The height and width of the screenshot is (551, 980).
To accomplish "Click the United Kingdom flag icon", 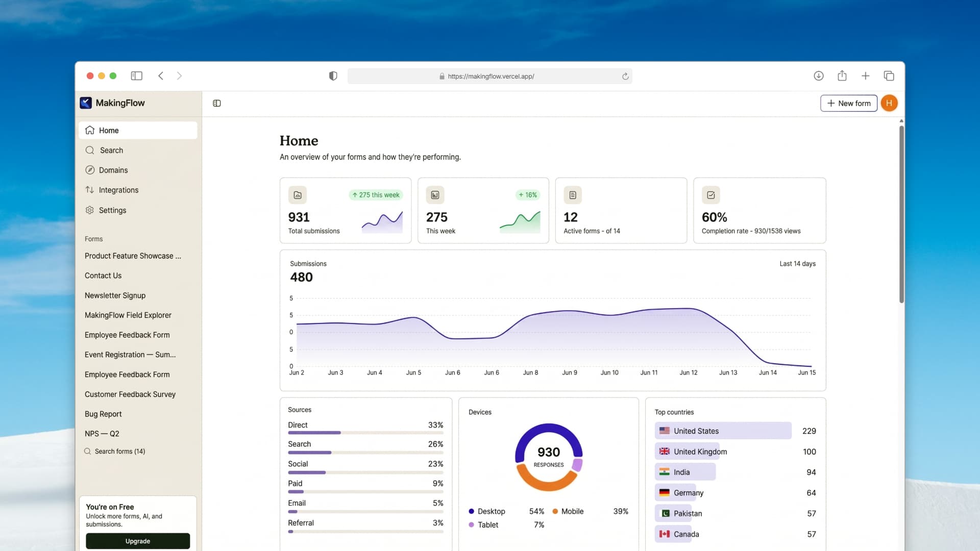I will pyautogui.click(x=664, y=452).
